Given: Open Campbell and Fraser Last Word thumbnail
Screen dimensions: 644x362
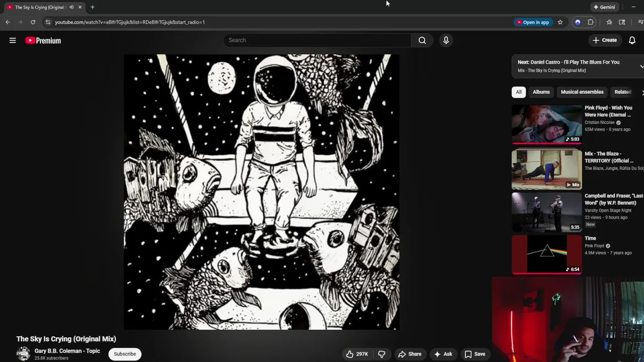Looking at the screenshot, I should pos(547,212).
